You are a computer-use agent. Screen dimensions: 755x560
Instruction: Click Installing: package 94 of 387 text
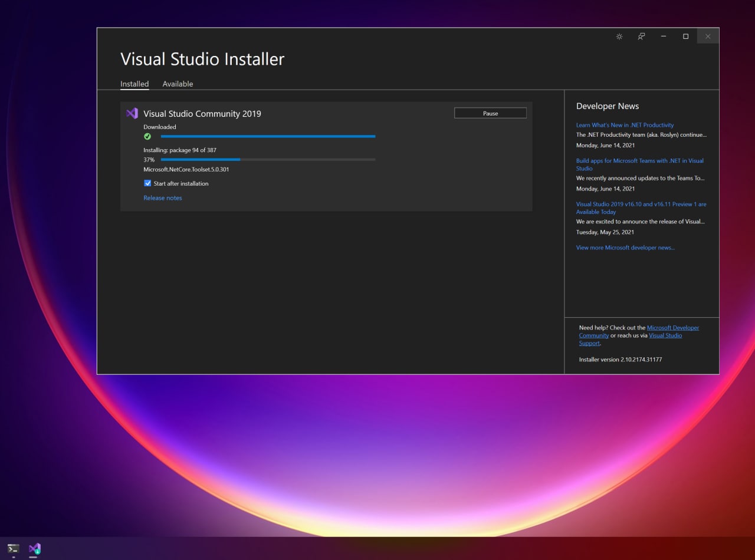[x=180, y=150]
